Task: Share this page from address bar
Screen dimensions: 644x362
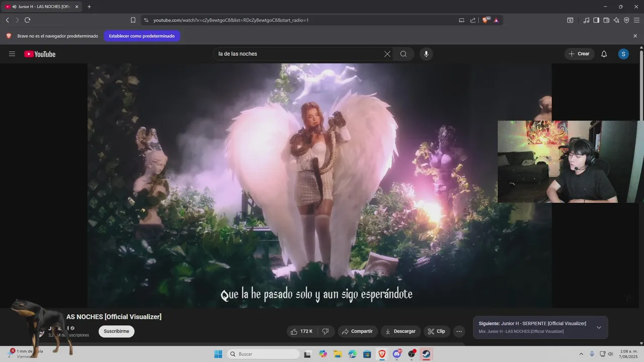Action: pyautogui.click(x=473, y=20)
